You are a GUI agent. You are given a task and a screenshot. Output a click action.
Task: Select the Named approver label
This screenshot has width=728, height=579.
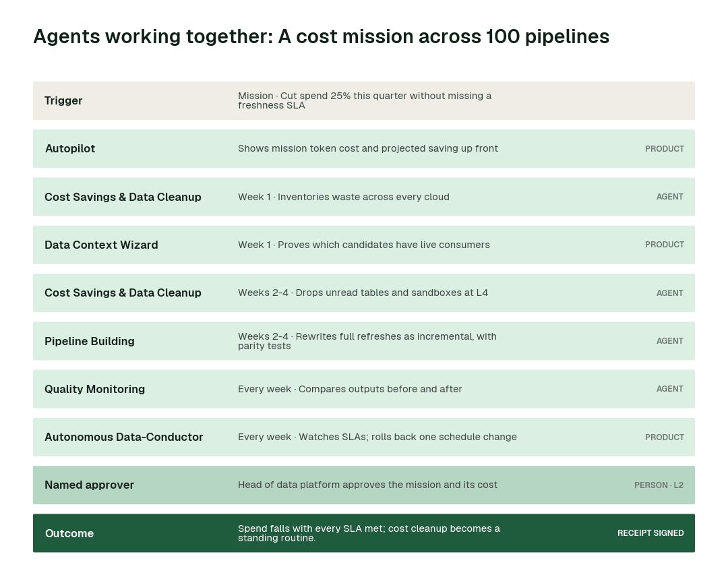[89, 485]
